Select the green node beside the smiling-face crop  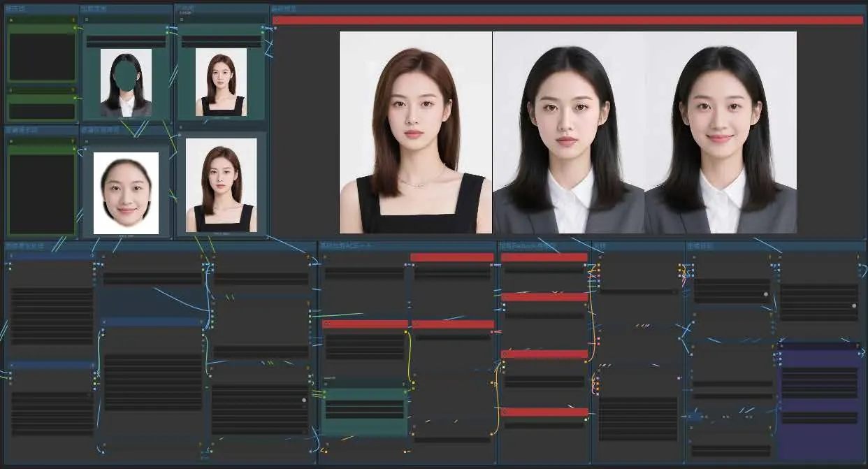[x=41, y=187]
